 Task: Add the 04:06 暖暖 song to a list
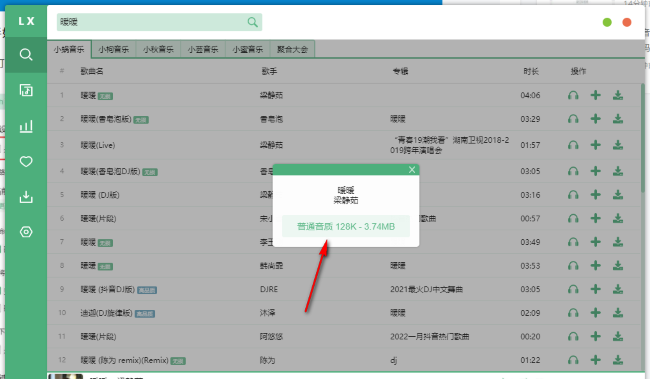595,95
